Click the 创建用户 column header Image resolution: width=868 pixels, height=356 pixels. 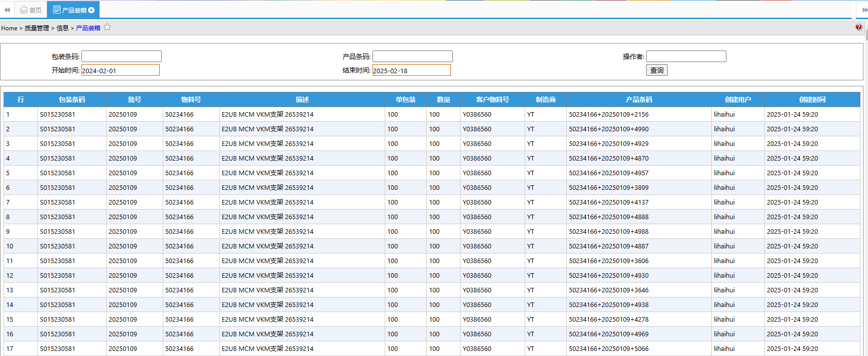pos(738,99)
